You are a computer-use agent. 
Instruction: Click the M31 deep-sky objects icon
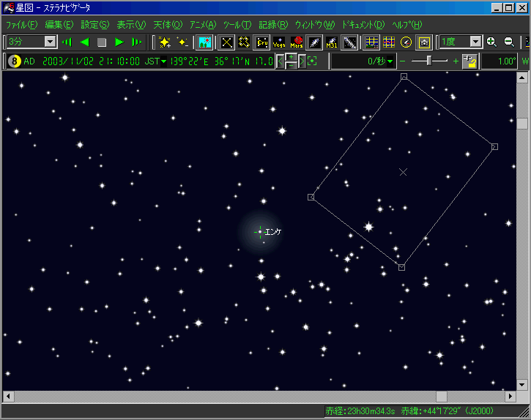332,42
